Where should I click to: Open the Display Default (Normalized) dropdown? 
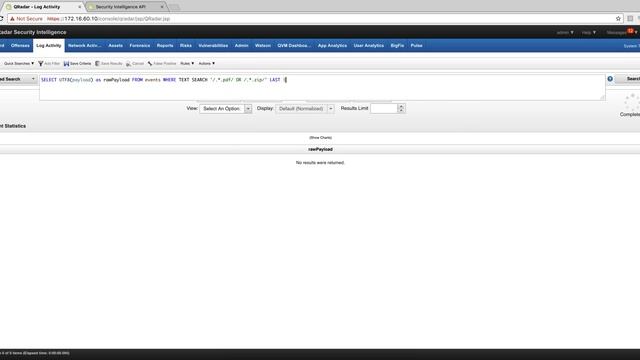click(x=305, y=109)
